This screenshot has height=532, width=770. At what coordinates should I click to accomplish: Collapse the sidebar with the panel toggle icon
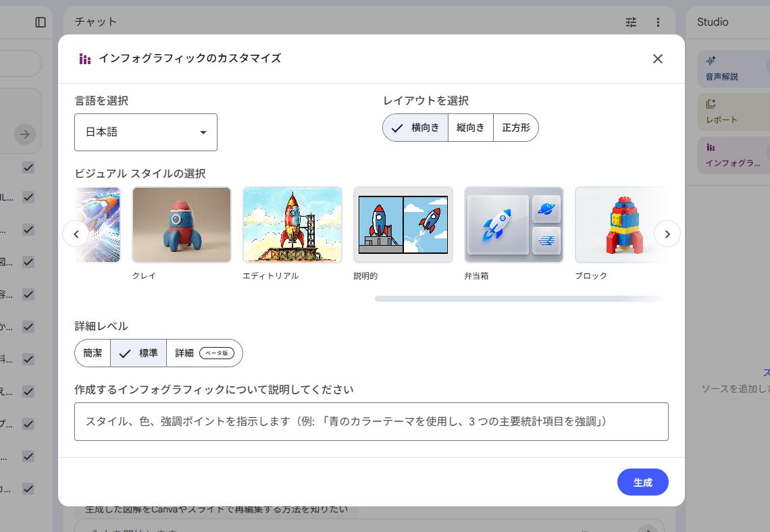coord(41,22)
